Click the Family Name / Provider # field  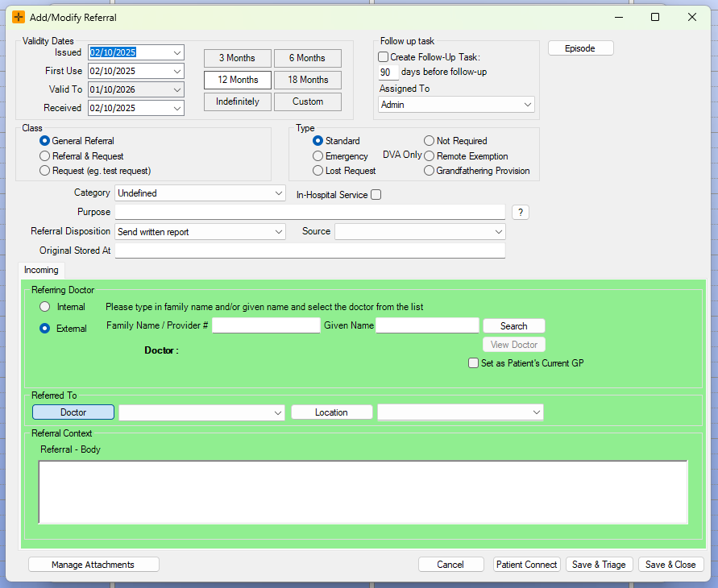pyautogui.click(x=266, y=325)
